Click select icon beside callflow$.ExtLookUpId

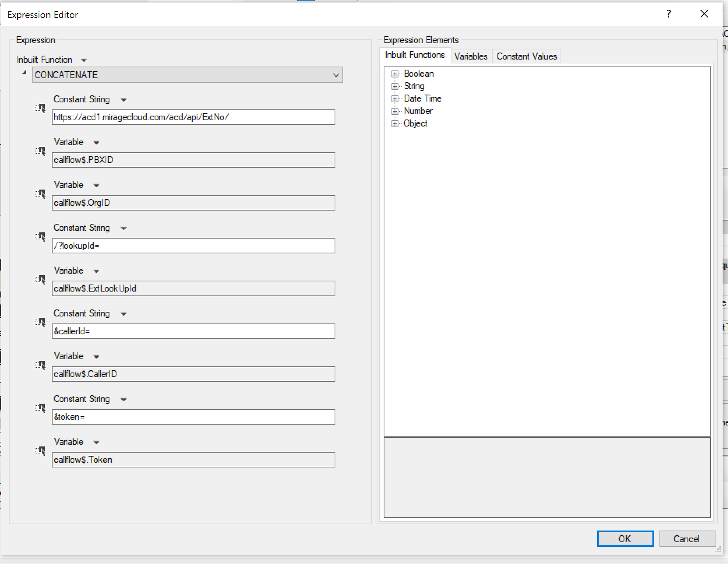40,279
